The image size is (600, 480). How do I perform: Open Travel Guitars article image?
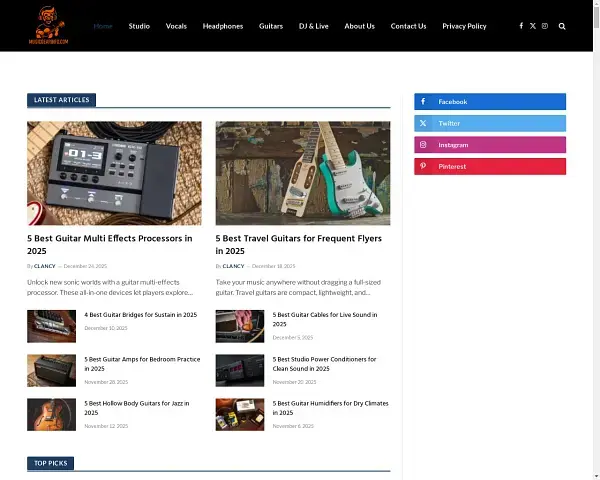click(x=303, y=173)
